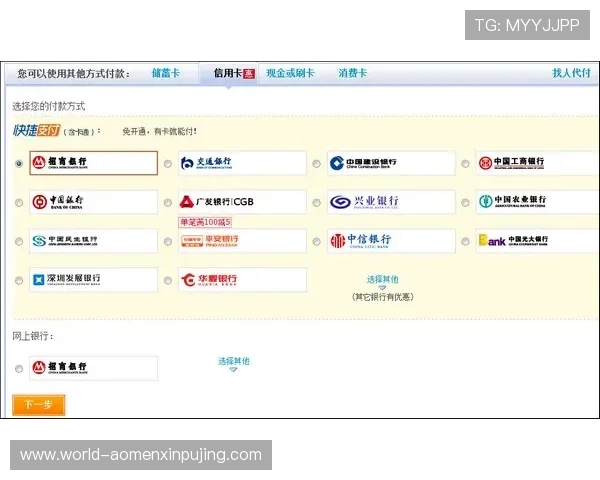Screen dimensions: 600x480
Task: Select the 中国银行 radio button
Action: point(19,202)
